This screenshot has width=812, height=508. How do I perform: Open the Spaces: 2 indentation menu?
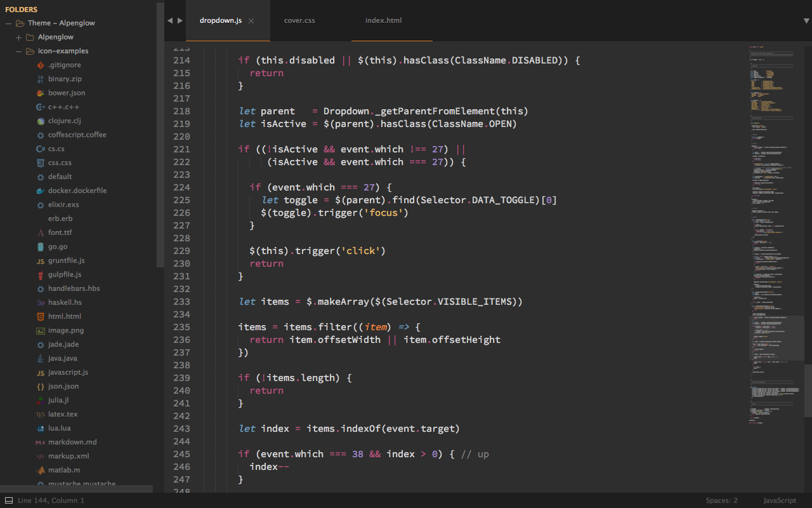(x=722, y=500)
